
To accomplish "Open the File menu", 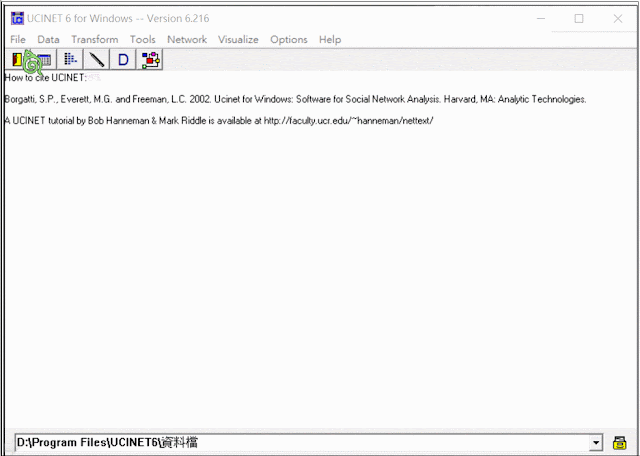I will (18, 40).
